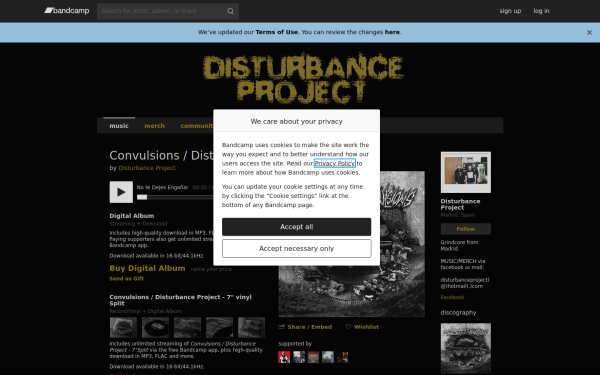Click the 'name your price' text
600x375 pixels.
[x=211, y=269]
